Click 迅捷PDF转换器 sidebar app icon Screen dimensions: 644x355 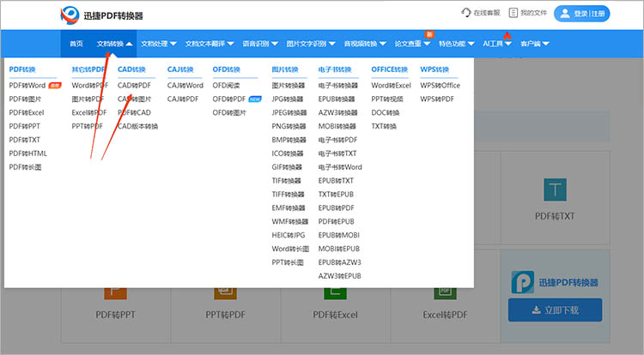[x=522, y=282]
